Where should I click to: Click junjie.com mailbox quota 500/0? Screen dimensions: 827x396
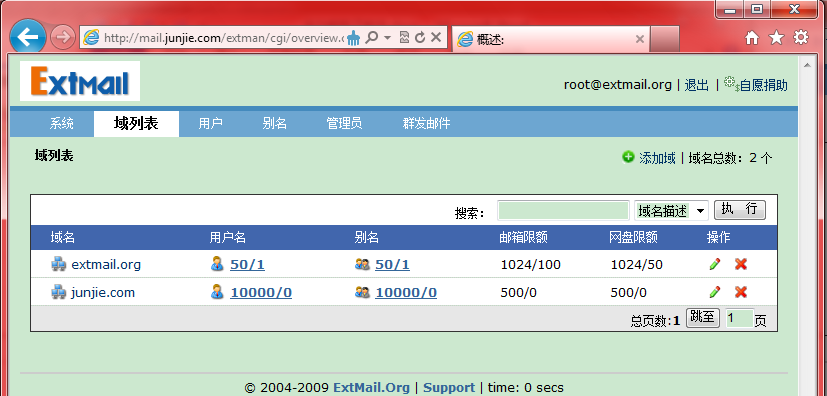pyautogui.click(x=518, y=292)
